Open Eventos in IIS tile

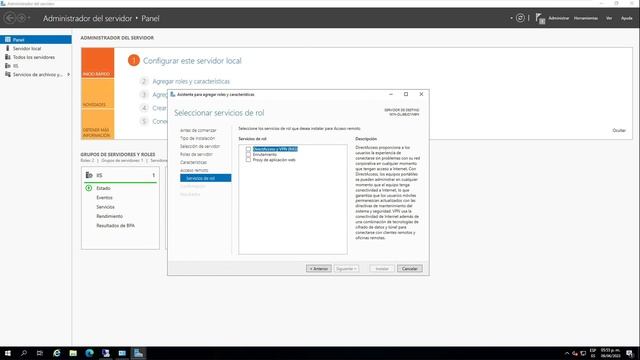click(x=104, y=198)
